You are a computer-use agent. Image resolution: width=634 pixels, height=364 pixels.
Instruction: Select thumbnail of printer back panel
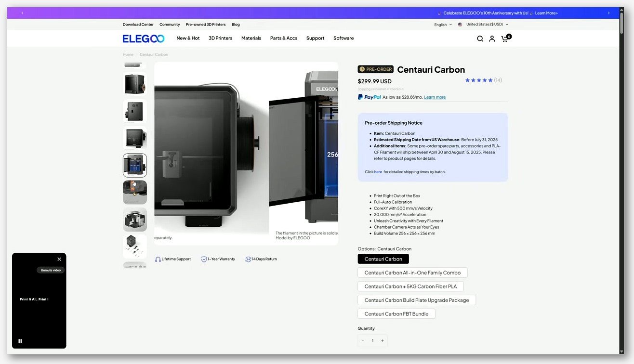(135, 111)
